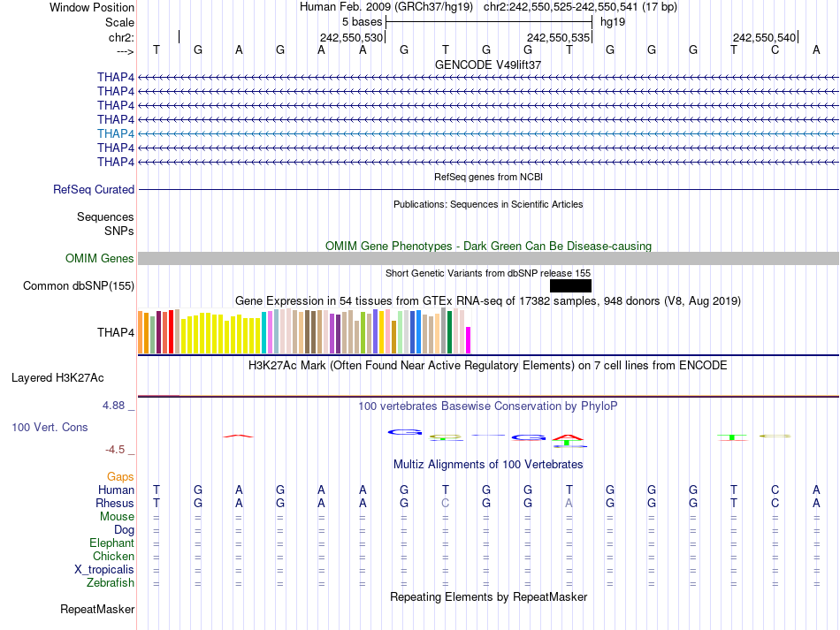Click the light-blue THAP4 transcript label

116,133
